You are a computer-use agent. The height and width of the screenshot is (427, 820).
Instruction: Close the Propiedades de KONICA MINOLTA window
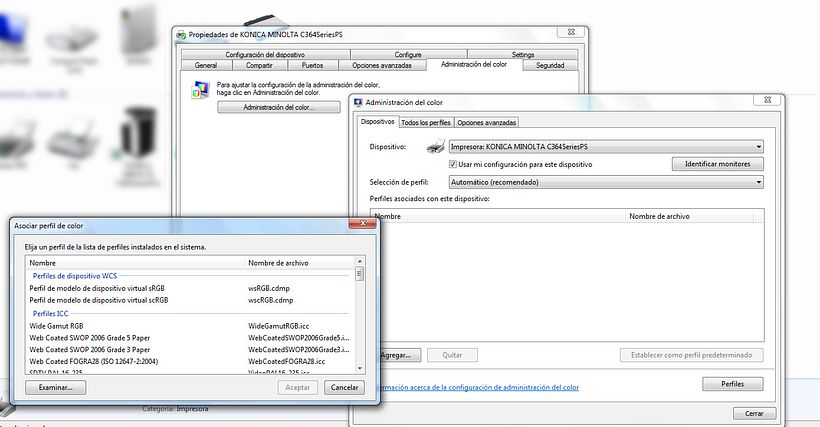coord(571,32)
